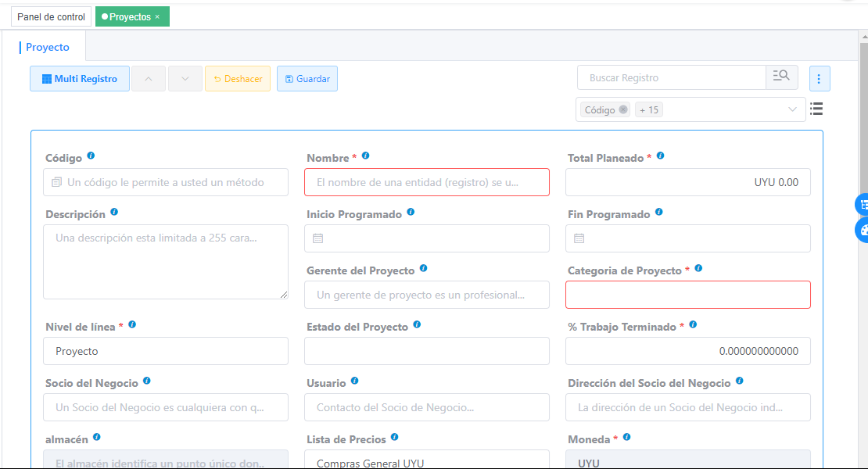Click info icon next to Código label
Viewport: 868px width, 469px height.
coord(91,156)
